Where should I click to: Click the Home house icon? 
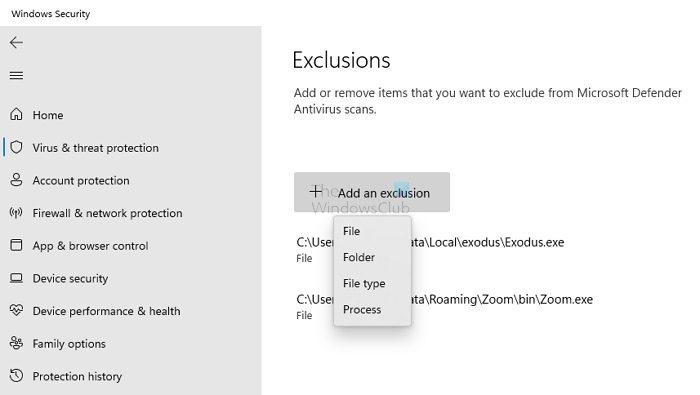[x=16, y=115]
